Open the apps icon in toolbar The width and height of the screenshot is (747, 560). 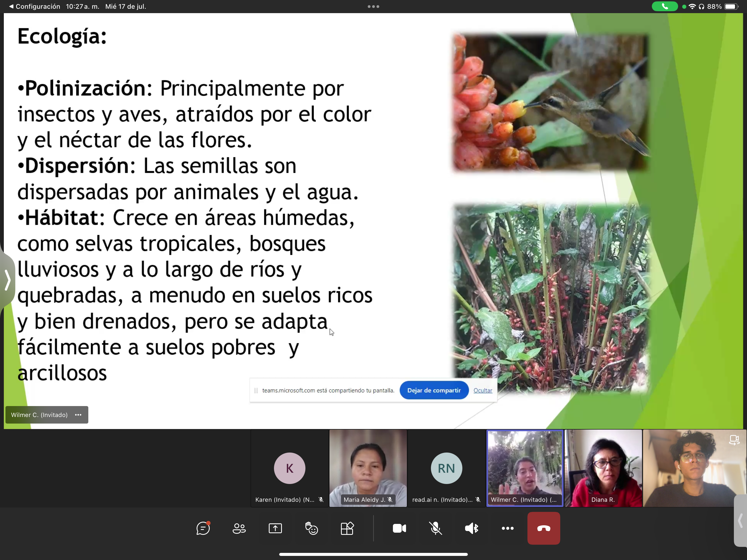click(347, 528)
